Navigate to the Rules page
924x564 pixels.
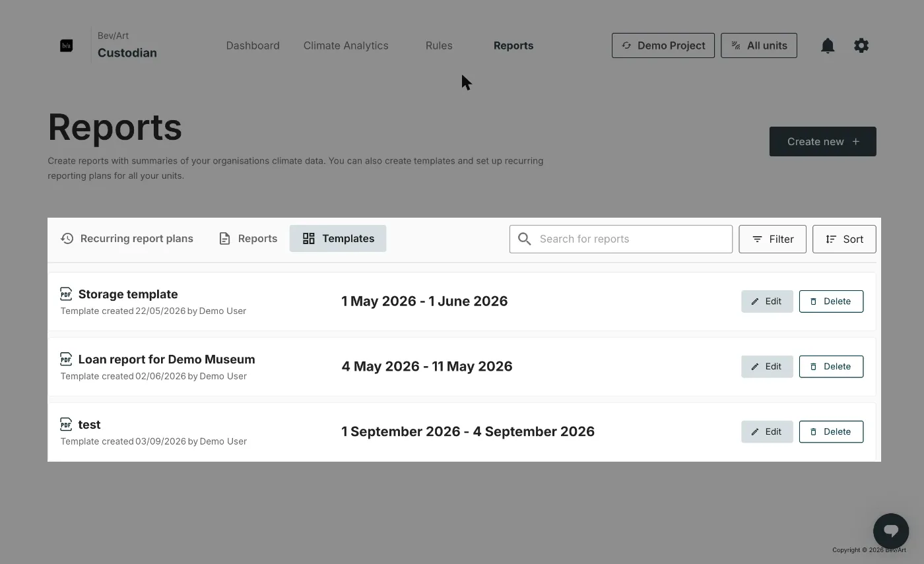click(439, 46)
